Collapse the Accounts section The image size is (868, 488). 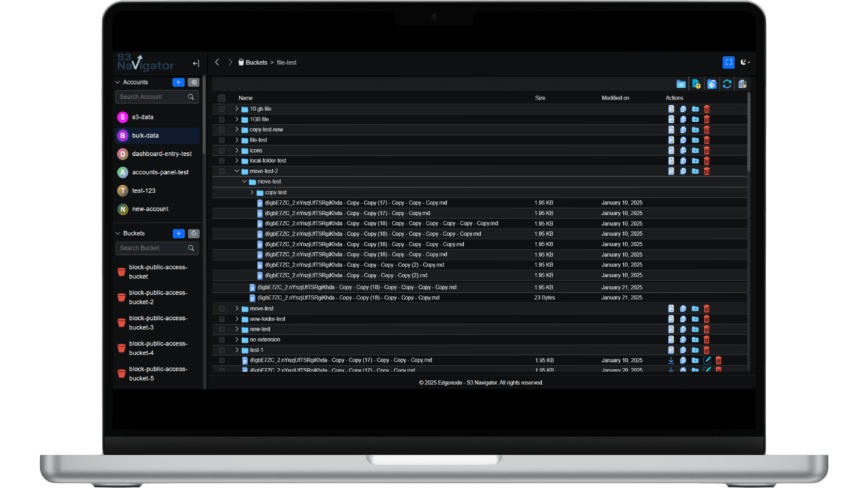[x=118, y=82]
